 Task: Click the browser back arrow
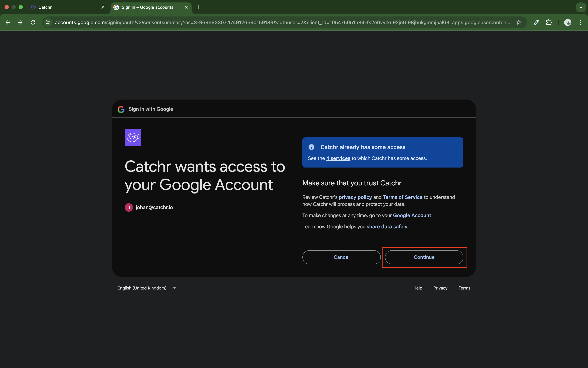coord(8,22)
